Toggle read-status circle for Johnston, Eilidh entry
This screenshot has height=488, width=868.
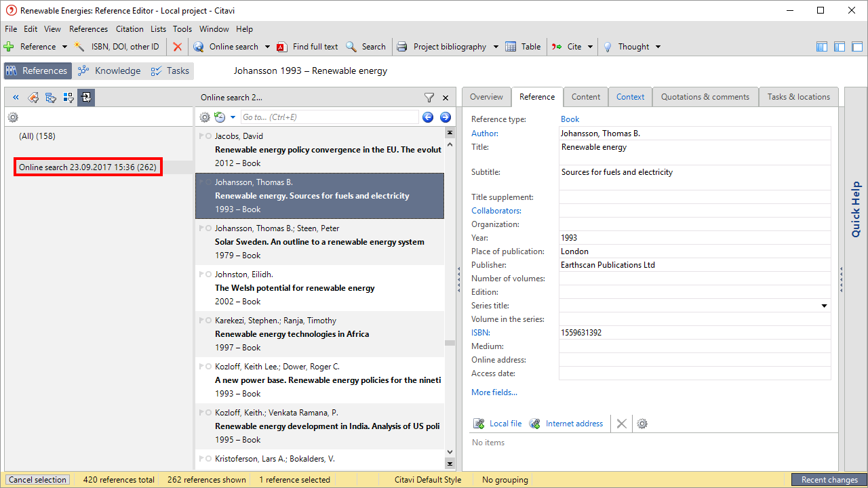[x=208, y=274]
